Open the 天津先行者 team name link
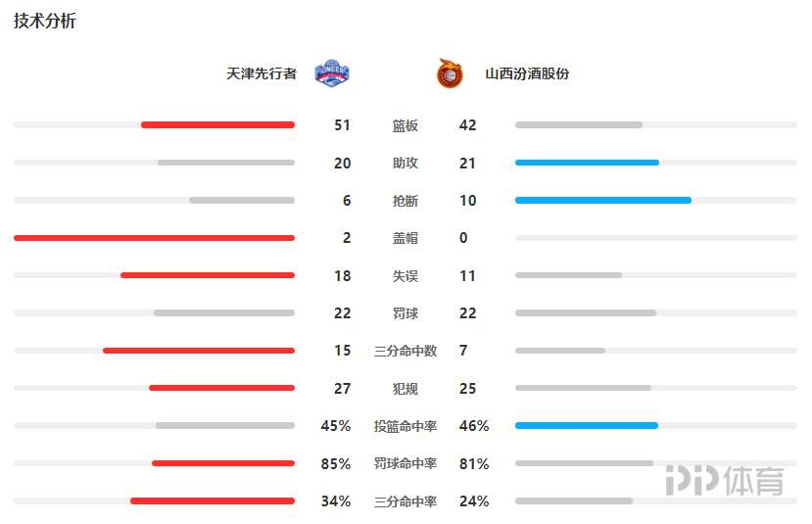 click(x=262, y=73)
